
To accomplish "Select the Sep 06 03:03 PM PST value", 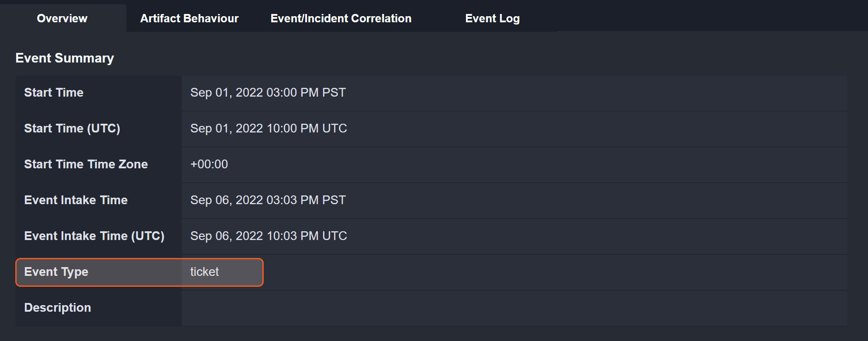I will click(268, 200).
